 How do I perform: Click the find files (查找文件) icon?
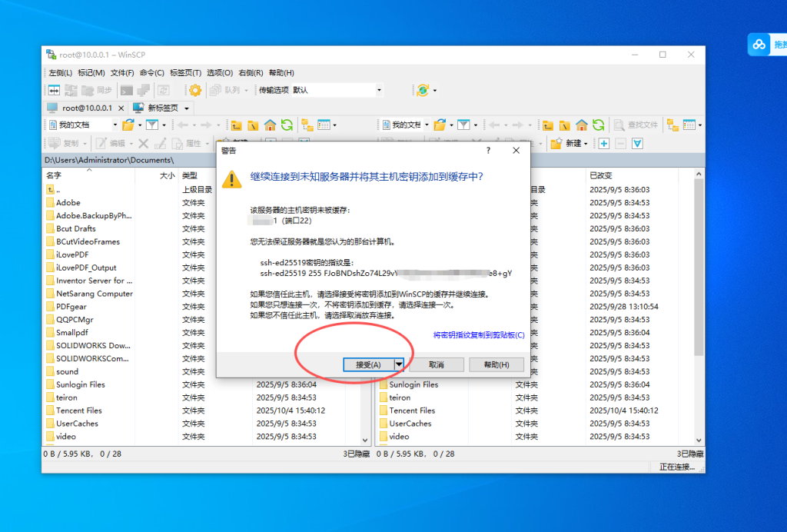pyautogui.click(x=633, y=125)
